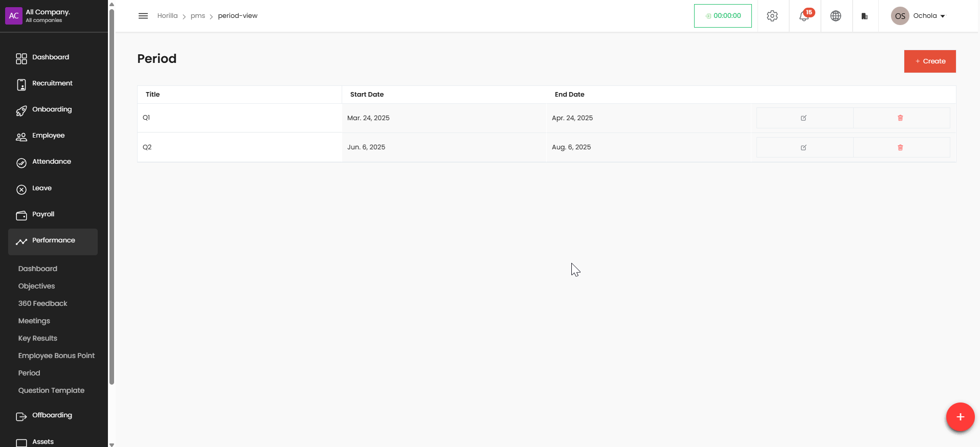Screen dimensions: 980x447
Task: Start the 00:00:00 check-in timer
Action: point(723,16)
